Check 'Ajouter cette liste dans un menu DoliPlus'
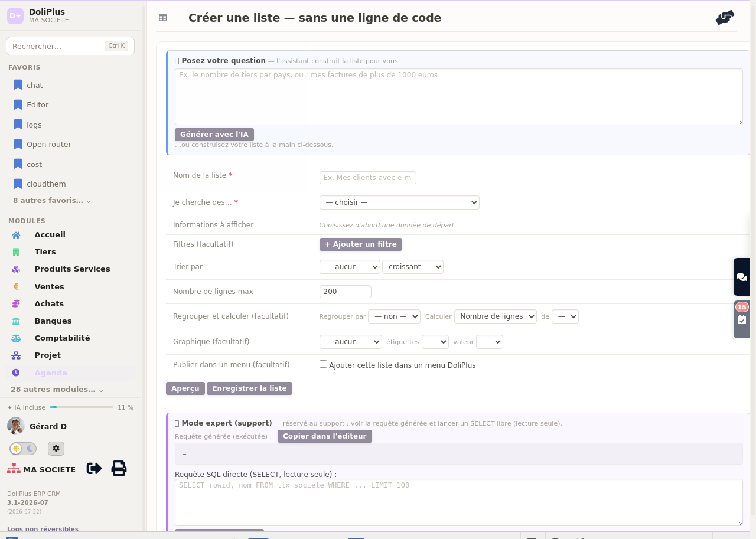 [323, 364]
